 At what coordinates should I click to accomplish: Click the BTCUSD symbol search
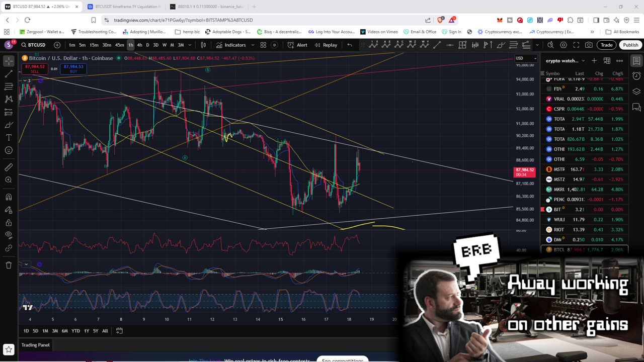[x=33, y=45]
